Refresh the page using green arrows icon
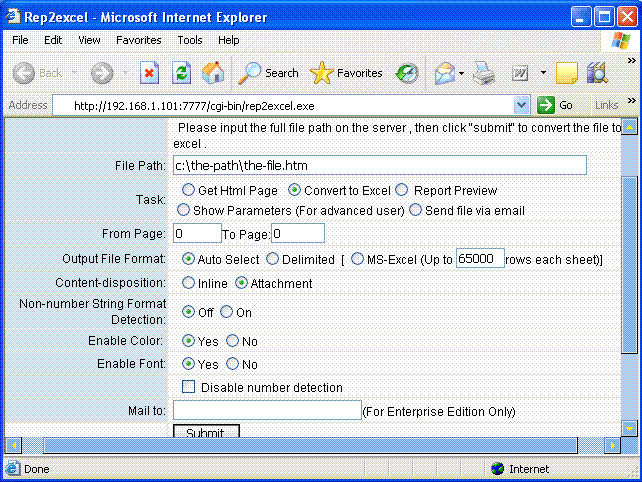 [x=181, y=73]
